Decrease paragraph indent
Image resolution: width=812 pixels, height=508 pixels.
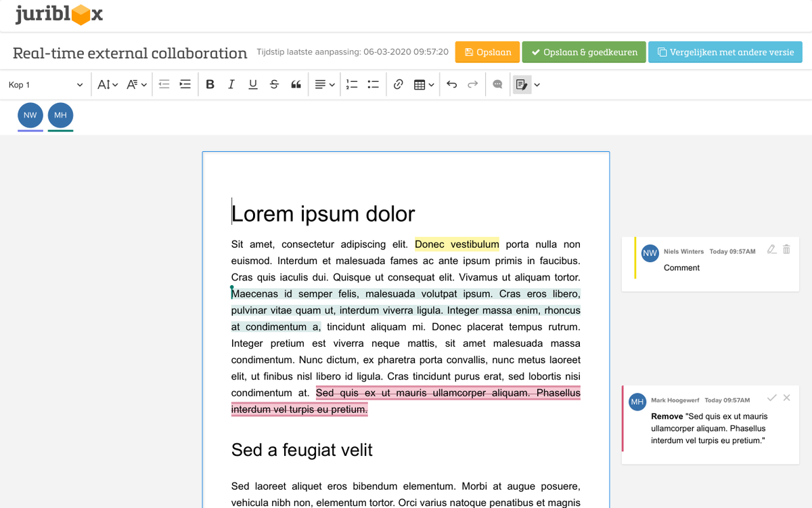pos(164,85)
